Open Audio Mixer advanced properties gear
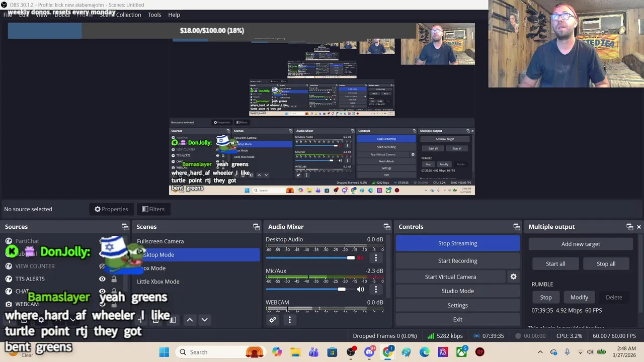The width and height of the screenshot is (644, 362). tap(273, 320)
